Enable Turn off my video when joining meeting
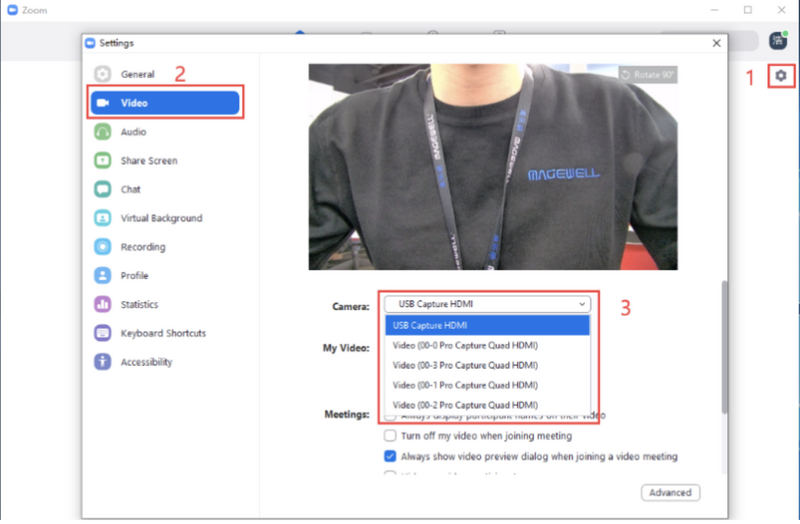This screenshot has width=800, height=524. 390,436
